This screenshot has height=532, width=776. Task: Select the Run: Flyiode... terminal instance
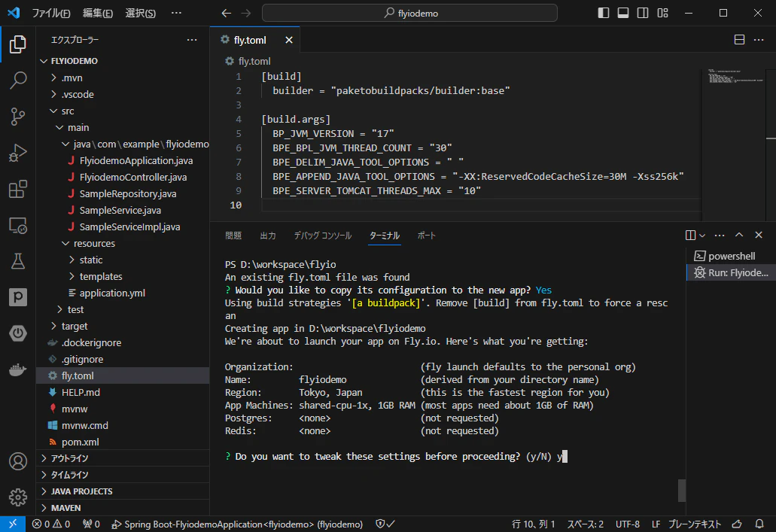tap(731, 272)
